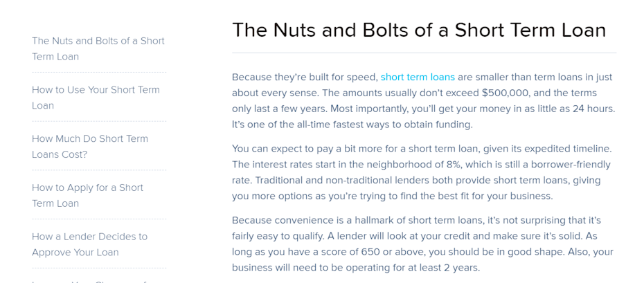The height and width of the screenshot is (283, 644).
Task: Click the paragraph starting "You can expect to pay"
Action: pyautogui.click(x=422, y=172)
